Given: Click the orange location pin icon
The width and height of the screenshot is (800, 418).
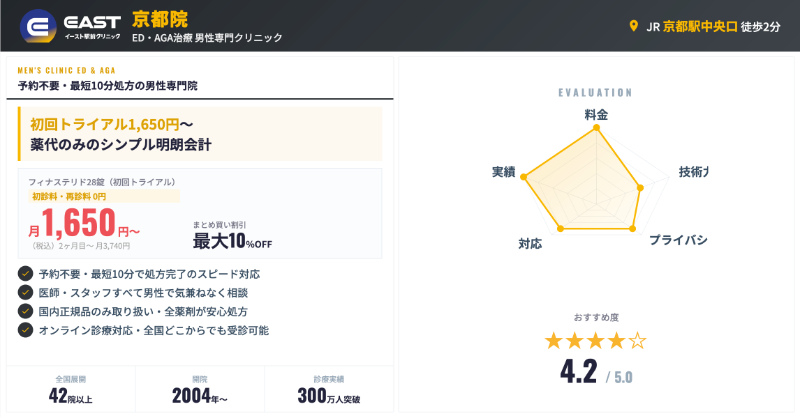Looking at the screenshot, I should coord(633,26).
